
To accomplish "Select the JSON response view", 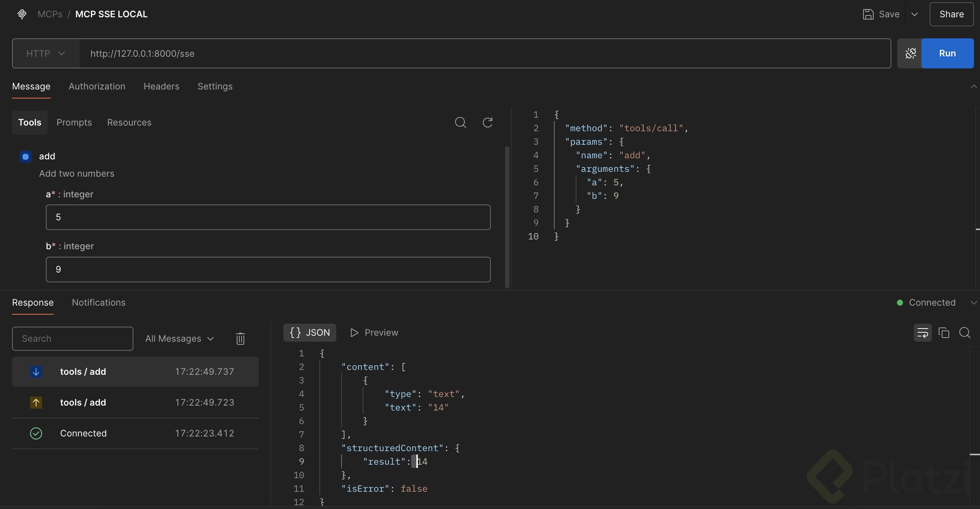I will [x=310, y=332].
